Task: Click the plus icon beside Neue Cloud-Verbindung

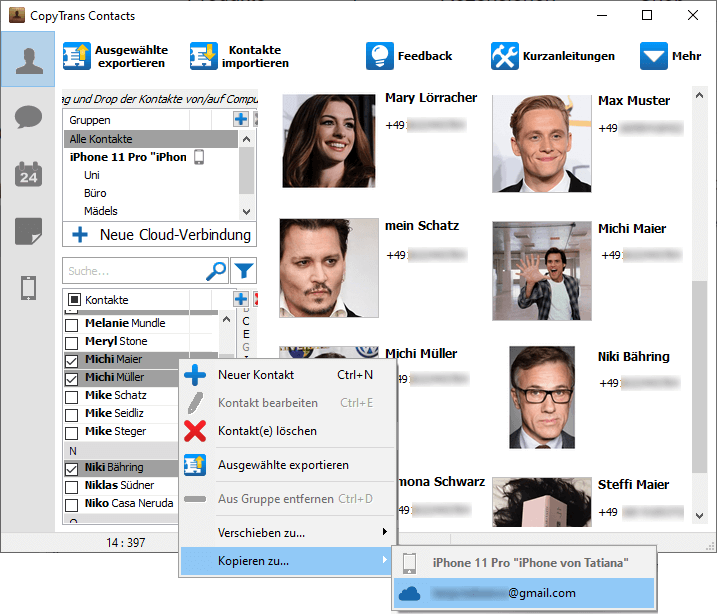Action: point(80,235)
